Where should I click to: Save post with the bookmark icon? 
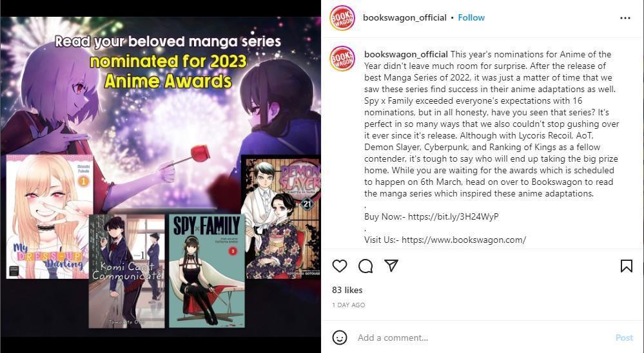coord(627,266)
